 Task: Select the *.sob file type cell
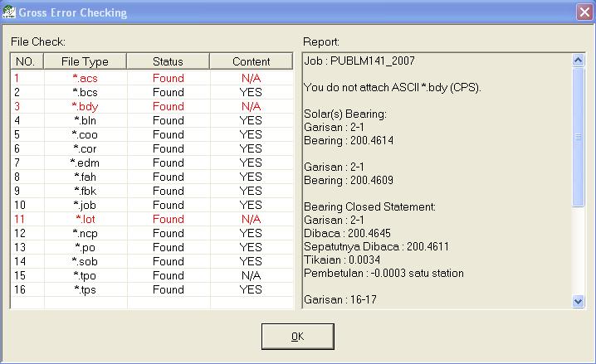[85, 261]
